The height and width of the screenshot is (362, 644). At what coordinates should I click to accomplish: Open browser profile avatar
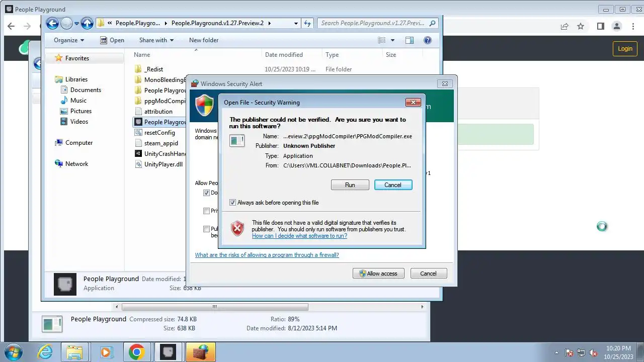click(616, 26)
